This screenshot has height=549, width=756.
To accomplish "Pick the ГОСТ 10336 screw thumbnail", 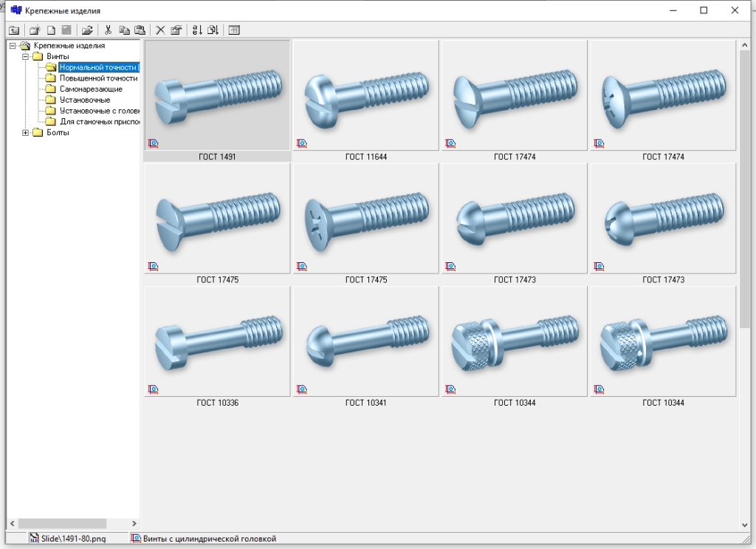I will [x=217, y=342].
